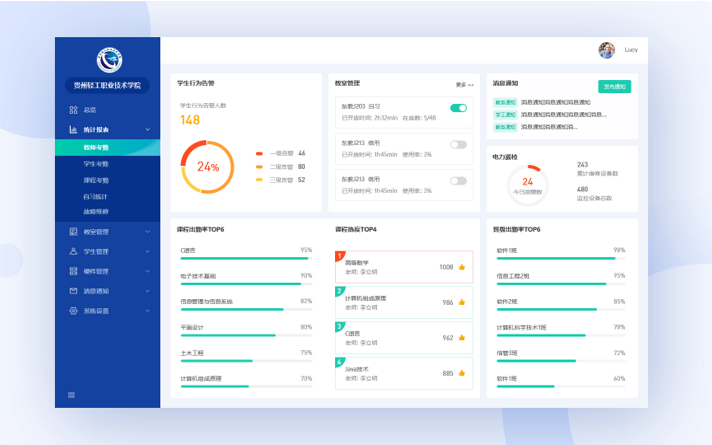Expand the 系统设置 chevron
Screen dimensions: 712x445
pos(148,311)
